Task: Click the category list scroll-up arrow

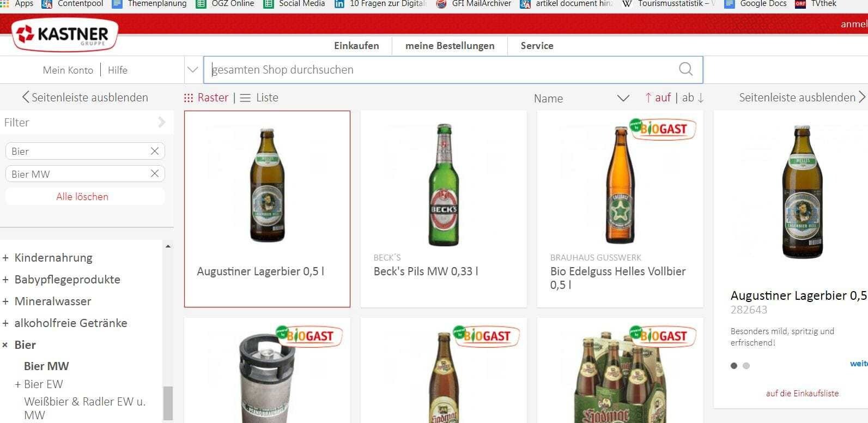Action: 168,246
